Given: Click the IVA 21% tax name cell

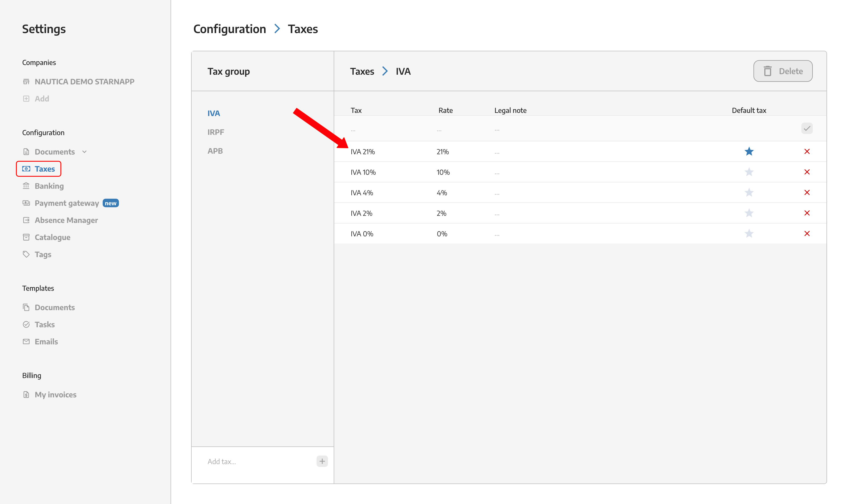Looking at the screenshot, I should click(x=362, y=152).
